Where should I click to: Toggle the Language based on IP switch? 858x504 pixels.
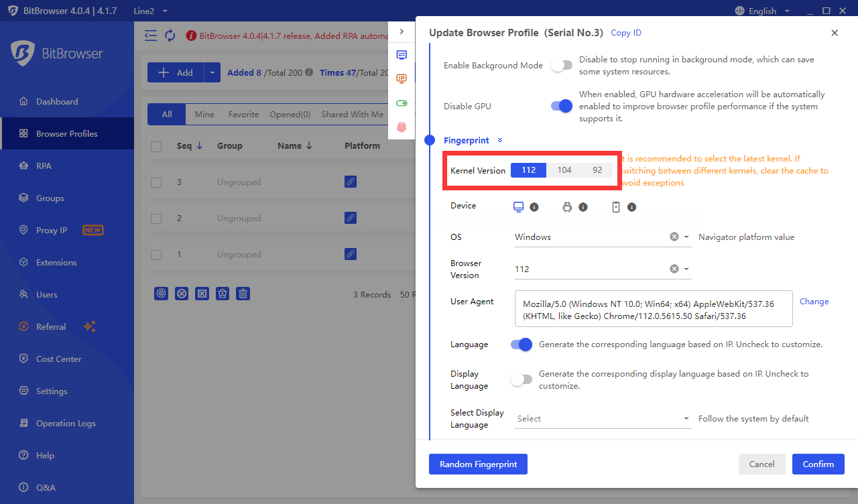point(522,344)
